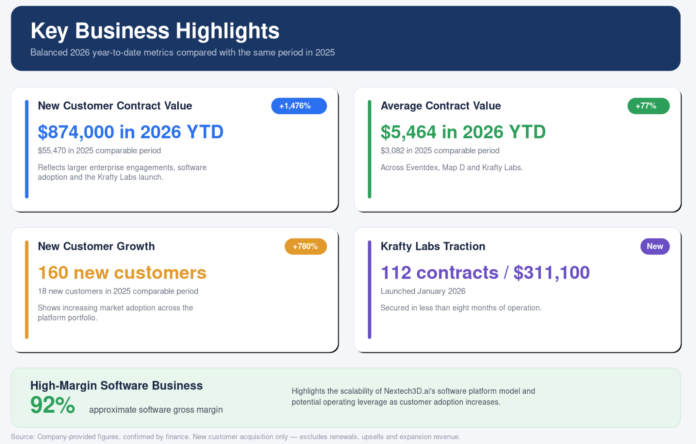Screen dimensions: 696x444
Task: Select the Average Contract Value heading
Action: pyautogui.click(x=441, y=106)
